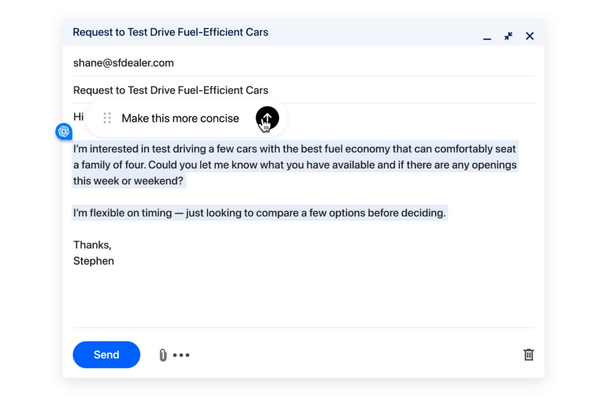Open more options three-dot menu

[x=181, y=355]
